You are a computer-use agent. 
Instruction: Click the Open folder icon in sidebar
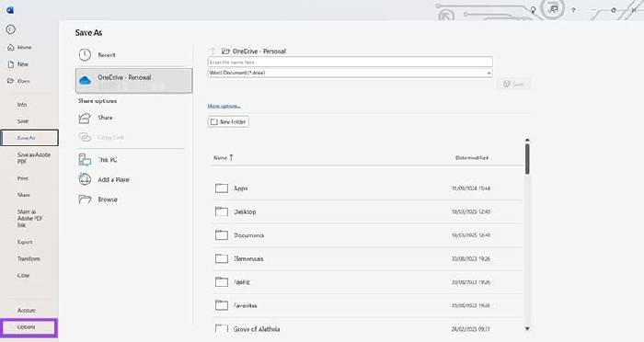11,81
